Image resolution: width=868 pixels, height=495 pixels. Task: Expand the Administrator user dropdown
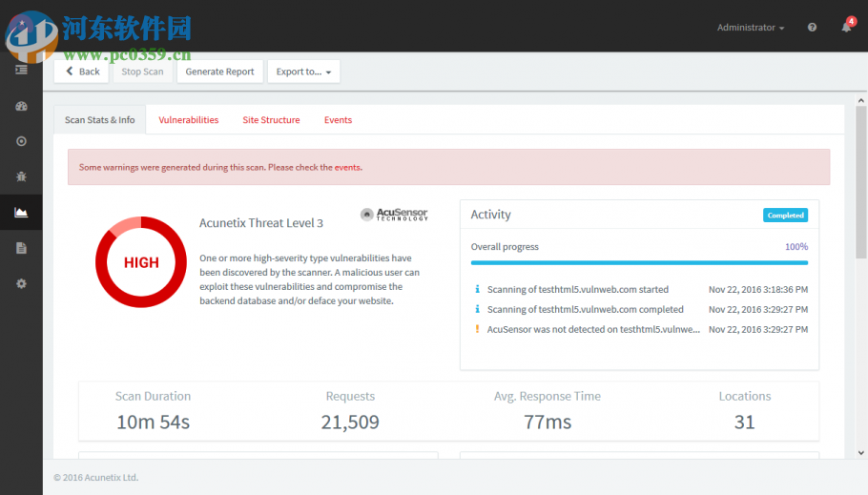pyautogui.click(x=751, y=28)
